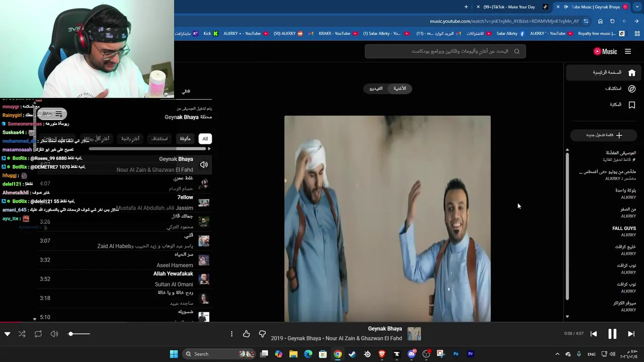Play سر الحياه by Aseel Hameem
644x362 pixels.
(x=204, y=260)
